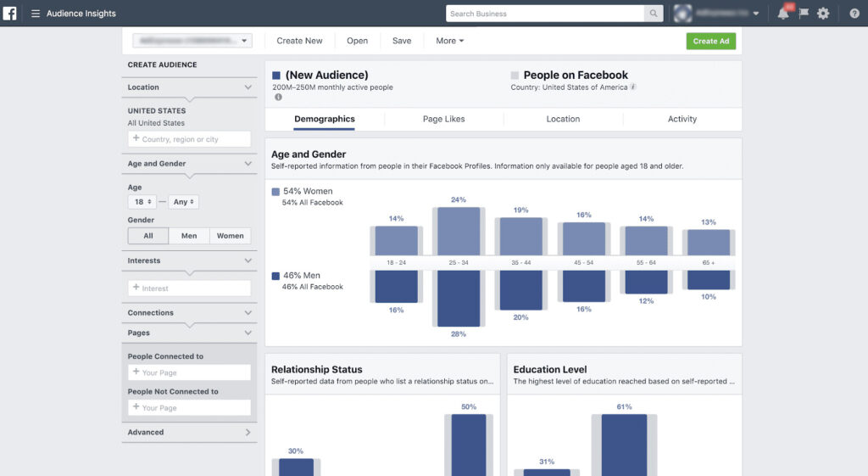Open the minimum age 18 dropdown

(x=142, y=202)
